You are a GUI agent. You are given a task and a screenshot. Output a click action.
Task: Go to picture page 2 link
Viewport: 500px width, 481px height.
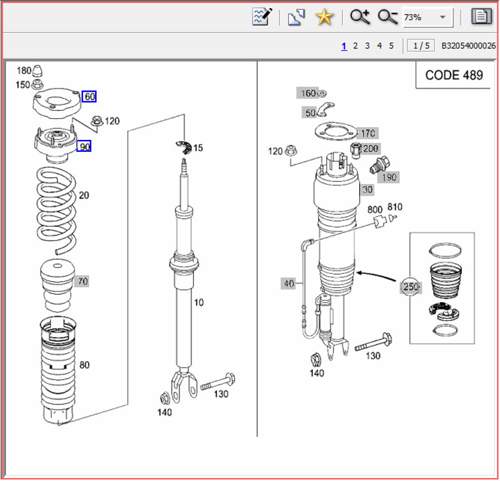click(x=355, y=45)
